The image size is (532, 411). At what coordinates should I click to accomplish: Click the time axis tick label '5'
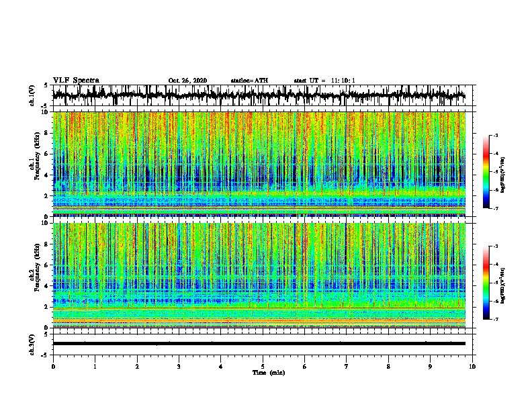[263, 367]
